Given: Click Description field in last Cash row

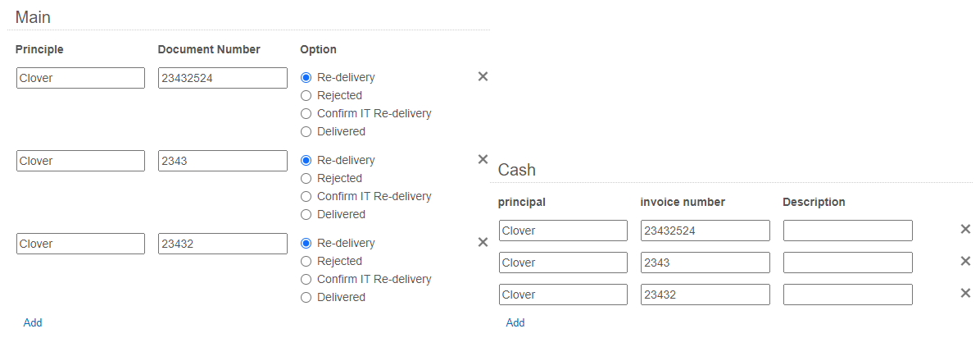Looking at the screenshot, I should coord(847,295).
